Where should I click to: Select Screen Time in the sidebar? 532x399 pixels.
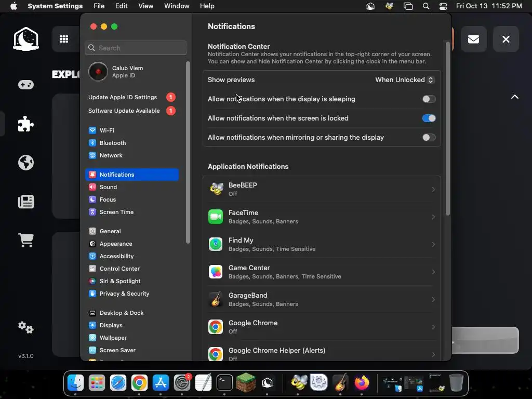pos(132,212)
